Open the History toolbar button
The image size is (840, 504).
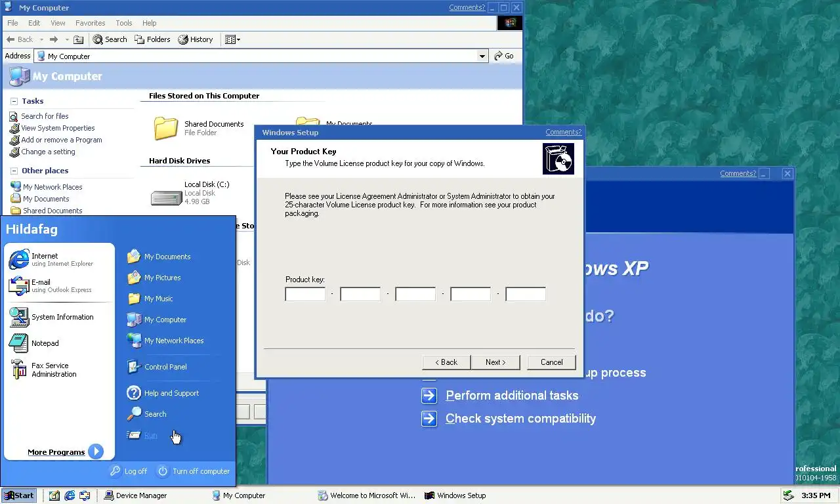196,39
